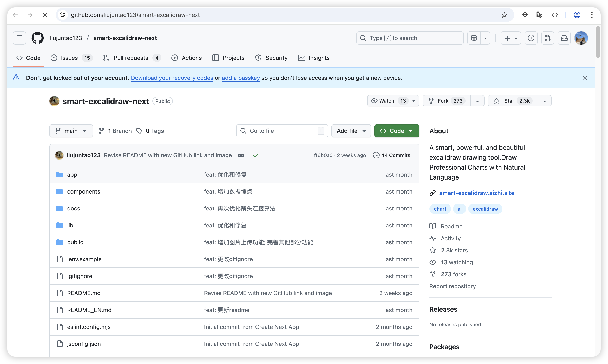Open the main branch selector dropdown

tap(71, 131)
